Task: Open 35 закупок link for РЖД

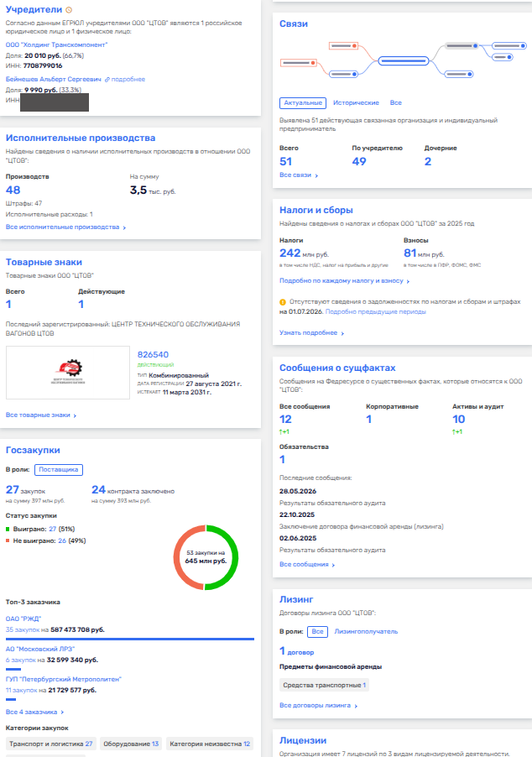Action: point(23,629)
